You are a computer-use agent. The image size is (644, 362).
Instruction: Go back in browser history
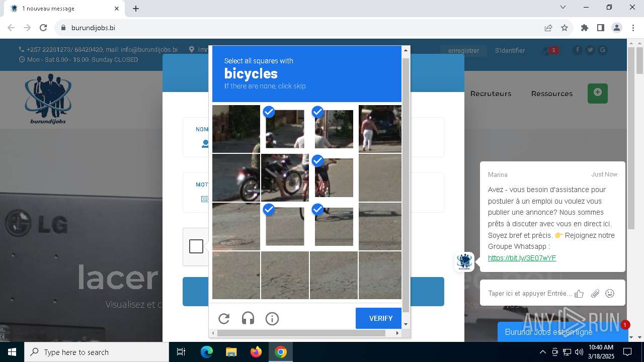(x=11, y=28)
